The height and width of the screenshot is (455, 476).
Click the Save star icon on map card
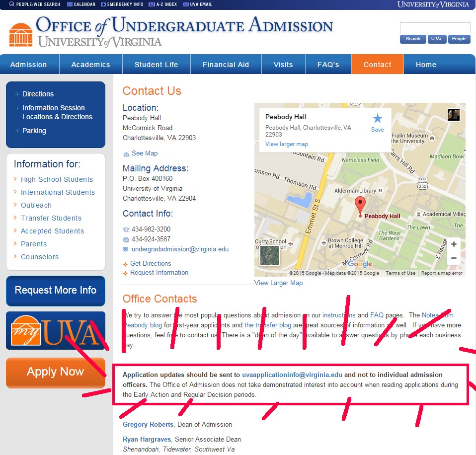pyautogui.click(x=377, y=118)
